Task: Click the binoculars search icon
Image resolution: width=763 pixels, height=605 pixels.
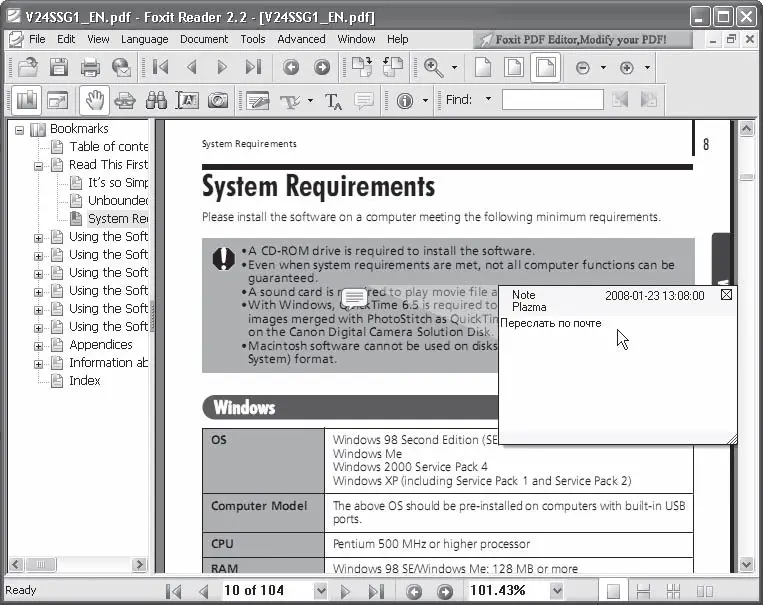Action: tap(156, 101)
